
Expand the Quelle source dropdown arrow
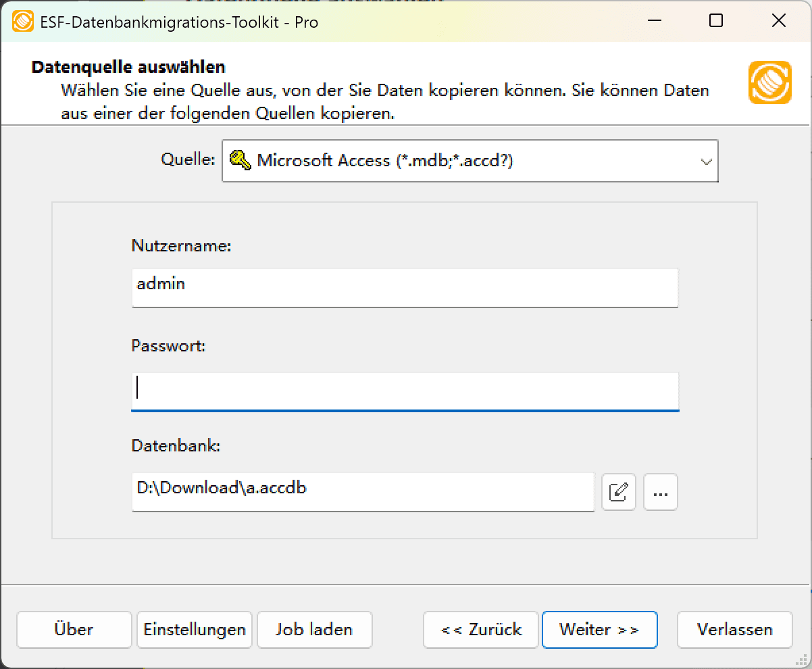click(706, 161)
